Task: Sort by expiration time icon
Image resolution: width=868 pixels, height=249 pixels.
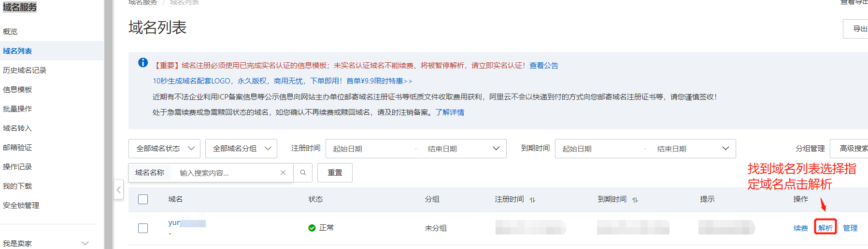Action: point(635,200)
